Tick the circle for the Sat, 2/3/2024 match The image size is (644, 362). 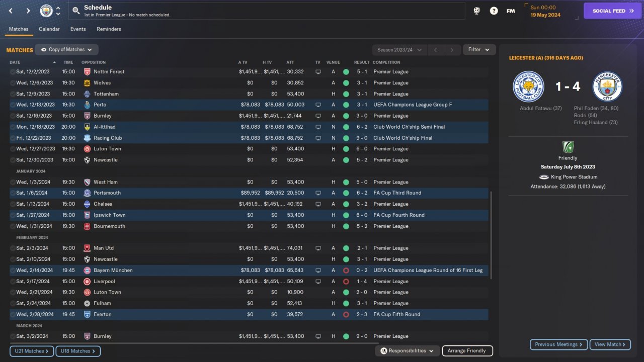tap(13, 248)
